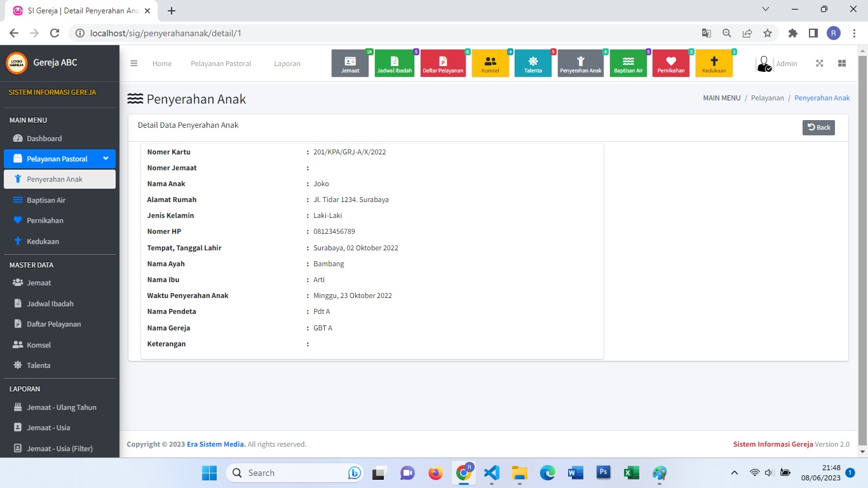This screenshot has height=488, width=868.
Task: Toggle the sidebar with hamburger icon
Action: point(134,64)
